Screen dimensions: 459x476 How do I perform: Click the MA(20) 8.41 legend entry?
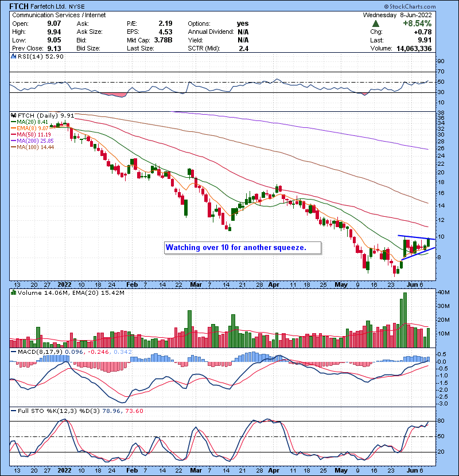click(x=29, y=122)
